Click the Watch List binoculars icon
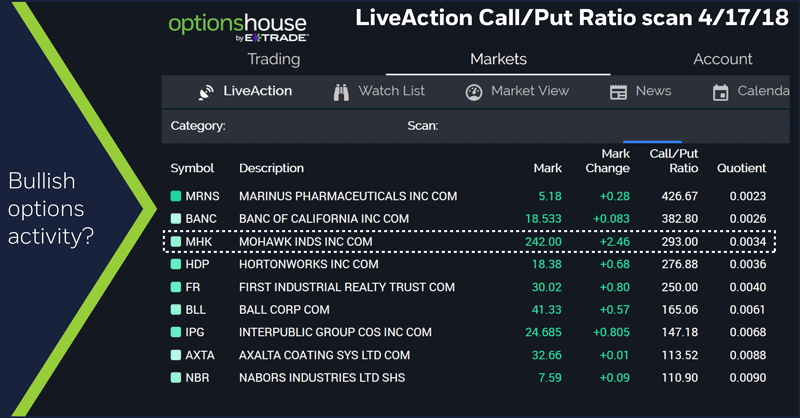The height and width of the screenshot is (418, 800). coord(340,92)
